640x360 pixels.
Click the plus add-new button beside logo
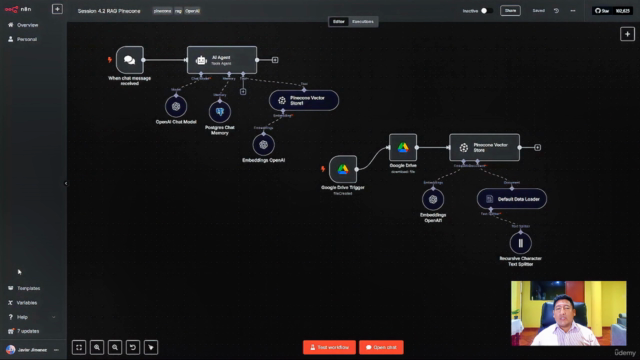coord(57,9)
